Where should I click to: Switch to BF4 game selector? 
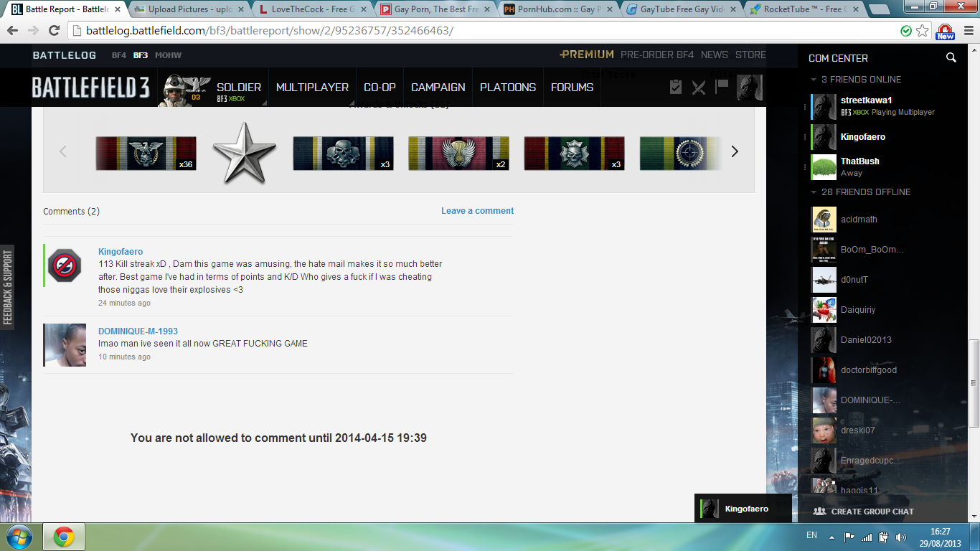[x=119, y=55]
